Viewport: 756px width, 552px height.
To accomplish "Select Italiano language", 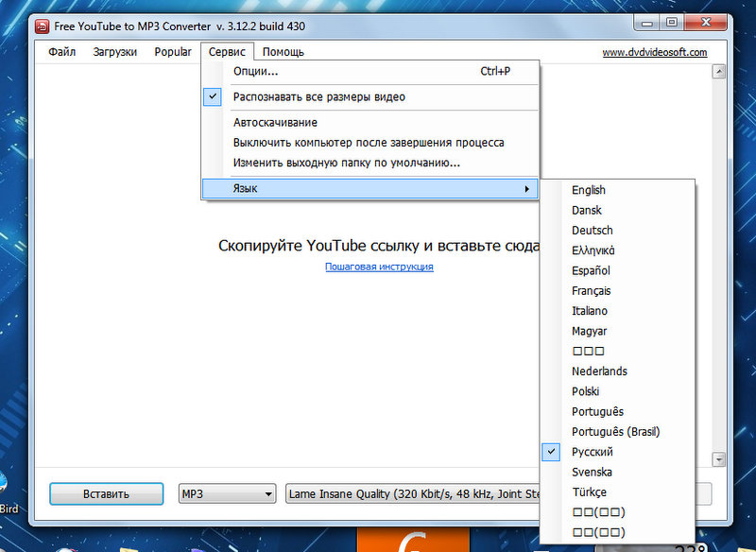I will click(618, 311).
